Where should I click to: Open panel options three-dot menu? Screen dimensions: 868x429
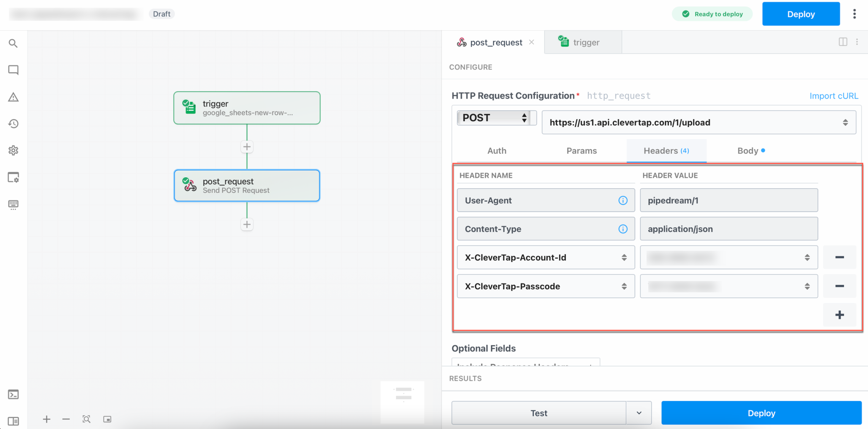[857, 42]
